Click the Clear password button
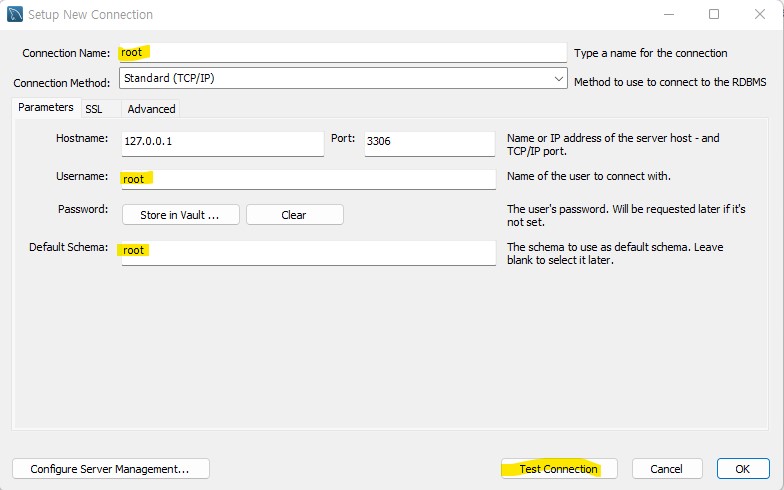This screenshot has width=784, height=490. [x=294, y=215]
